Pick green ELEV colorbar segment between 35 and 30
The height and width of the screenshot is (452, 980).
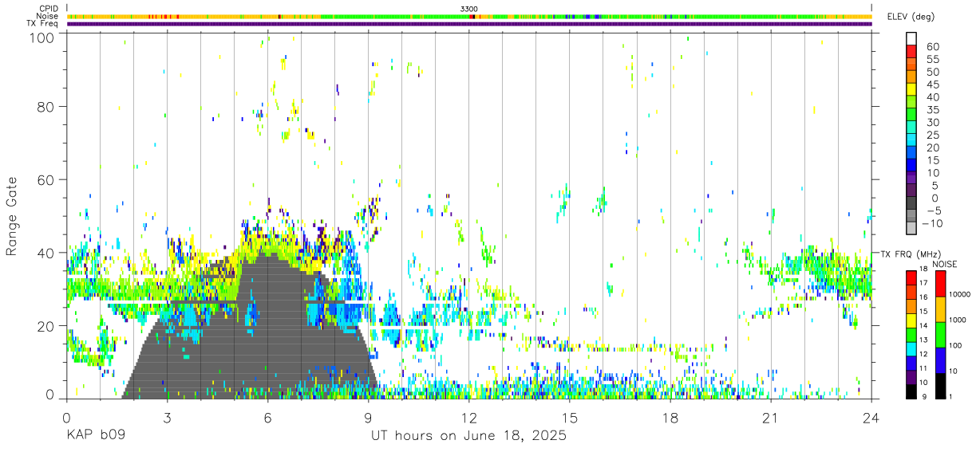pos(911,116)
